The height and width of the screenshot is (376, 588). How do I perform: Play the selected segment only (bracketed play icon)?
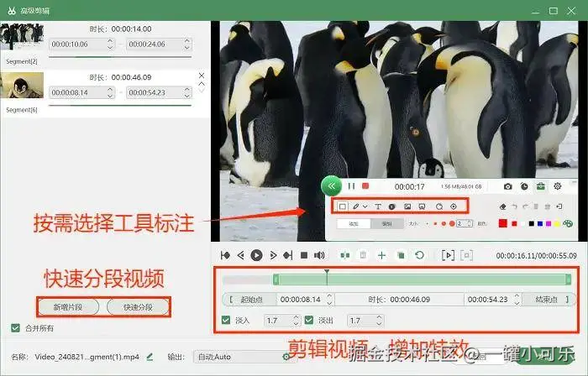(x=448, y=255)
